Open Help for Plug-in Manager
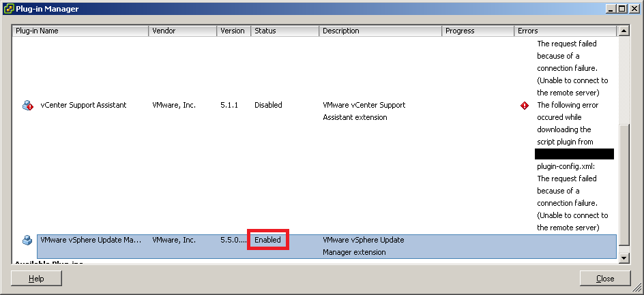The height and width of the screenshot is (295, 644). (36, 278)
